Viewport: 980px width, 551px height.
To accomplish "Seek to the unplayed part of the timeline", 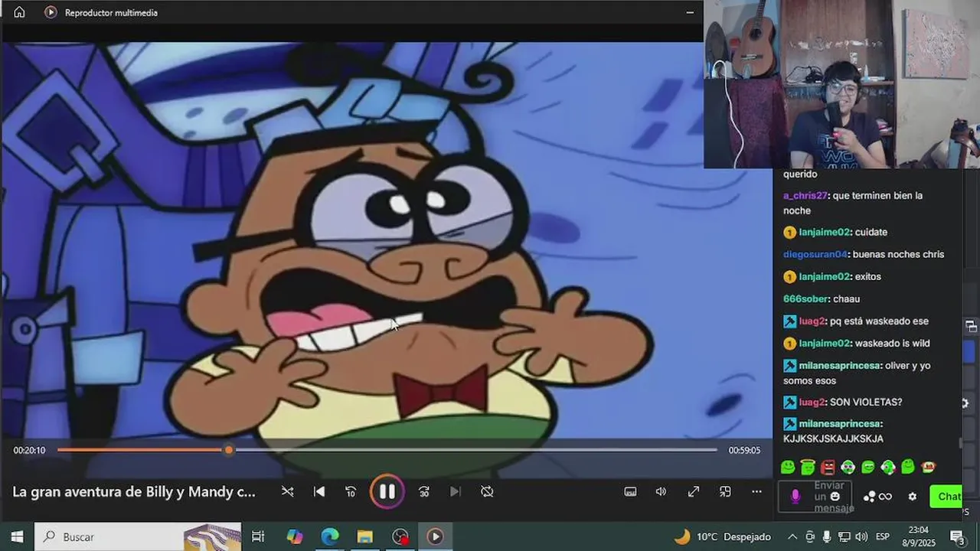I will [x=475, y=450].
